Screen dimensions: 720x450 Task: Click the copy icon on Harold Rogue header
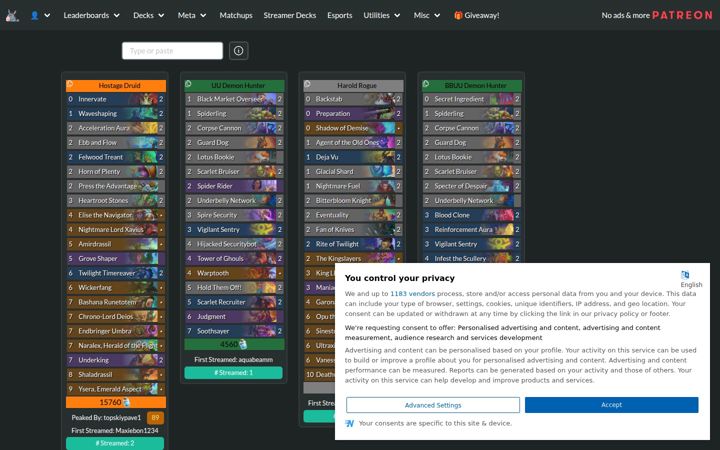(x=307, y=84)
